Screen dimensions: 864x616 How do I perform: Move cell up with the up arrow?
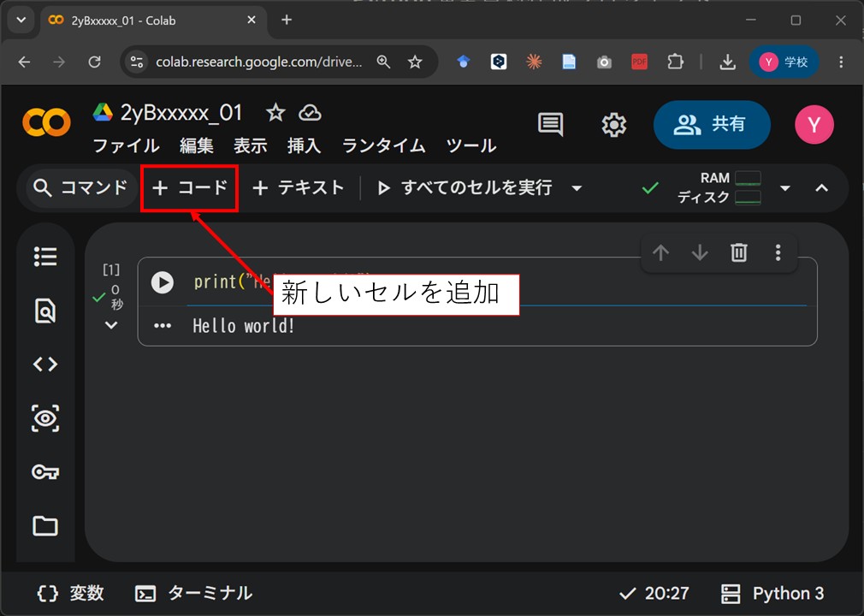[x=660, y=253]
